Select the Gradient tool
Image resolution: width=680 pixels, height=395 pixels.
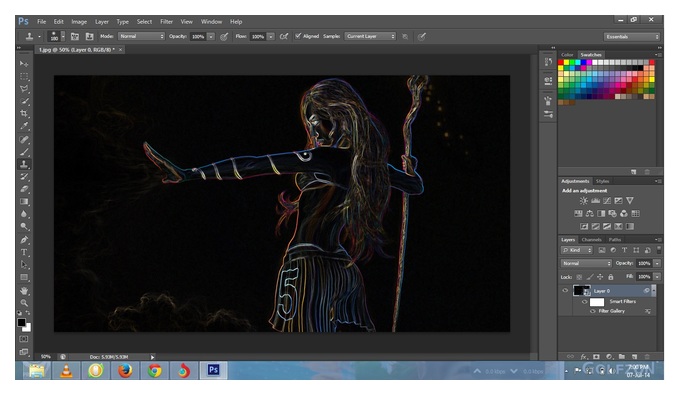pyautogui.click(x=24, y=202)
